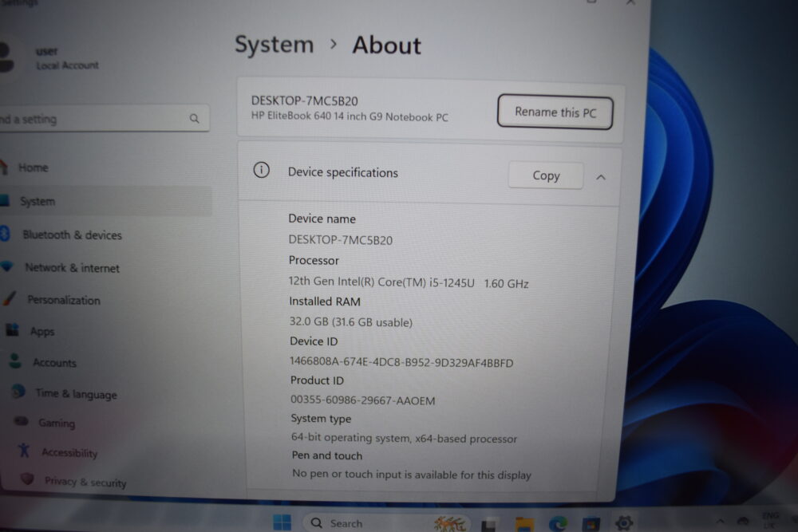Click the 64-bit operating system text
798x532 pixels.
click(404, 438)
